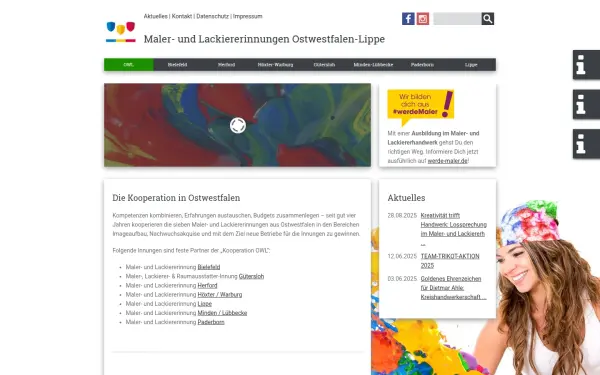Open the Lippe navigation tab
Image resolution: width=600 pixels, height=375 pixels.
[x=471, y=65]
